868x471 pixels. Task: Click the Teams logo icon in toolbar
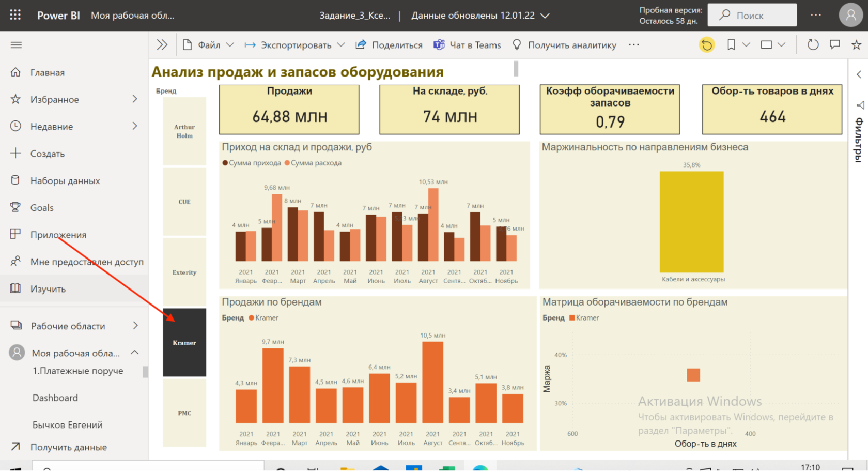(439, 45)
